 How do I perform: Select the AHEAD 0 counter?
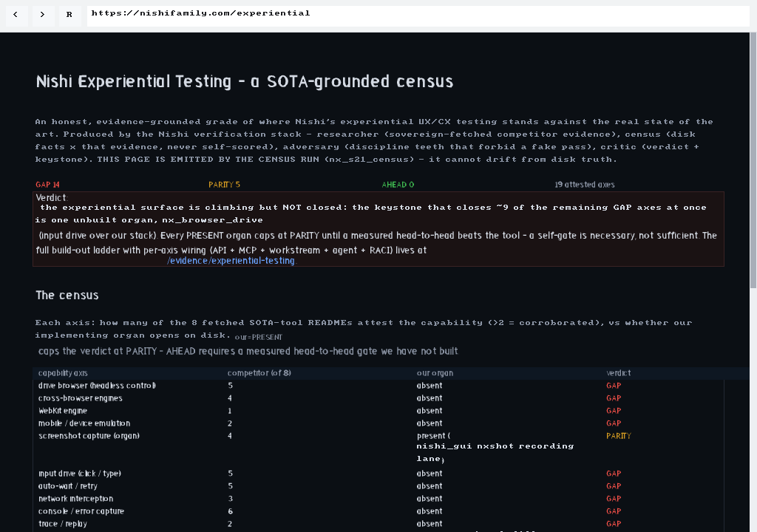(x=398, y=185)
